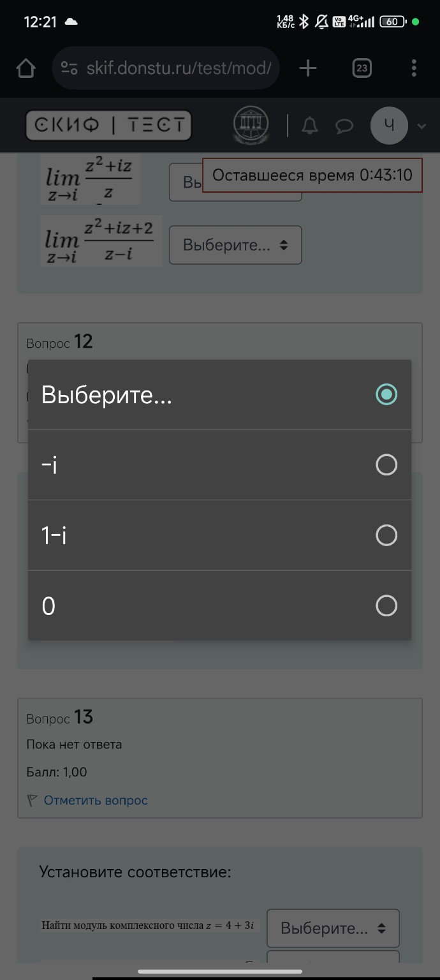Tap the user avatar with letter Ч
This screenshot has height=980, width=440.
(x=389, y=126)
